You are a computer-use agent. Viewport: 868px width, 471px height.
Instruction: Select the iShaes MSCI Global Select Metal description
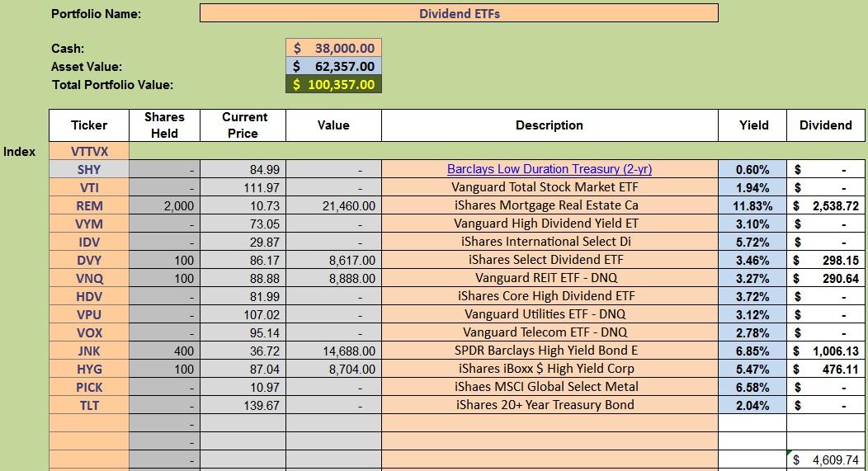tap(550, 388)
